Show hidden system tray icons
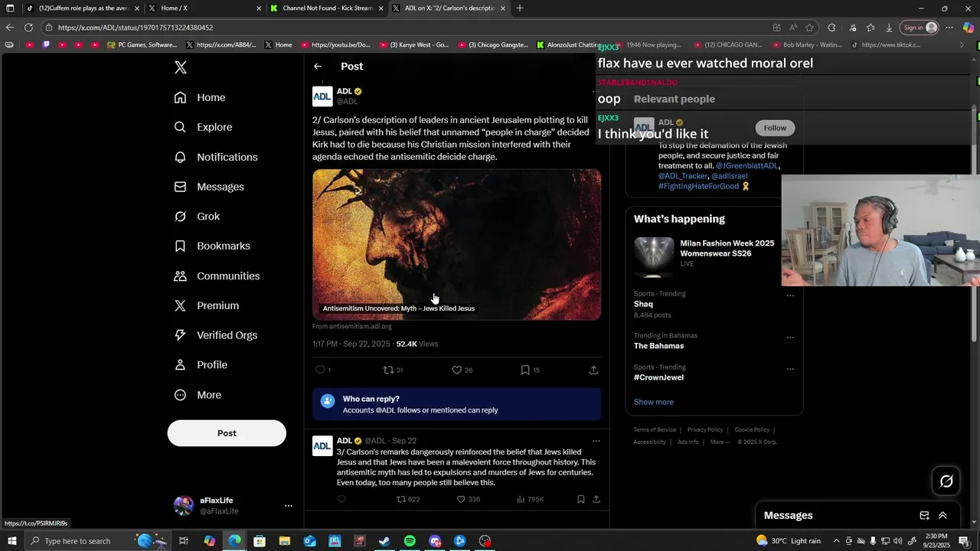The width and height of the screenshot is (980, 551). (836, 541)
